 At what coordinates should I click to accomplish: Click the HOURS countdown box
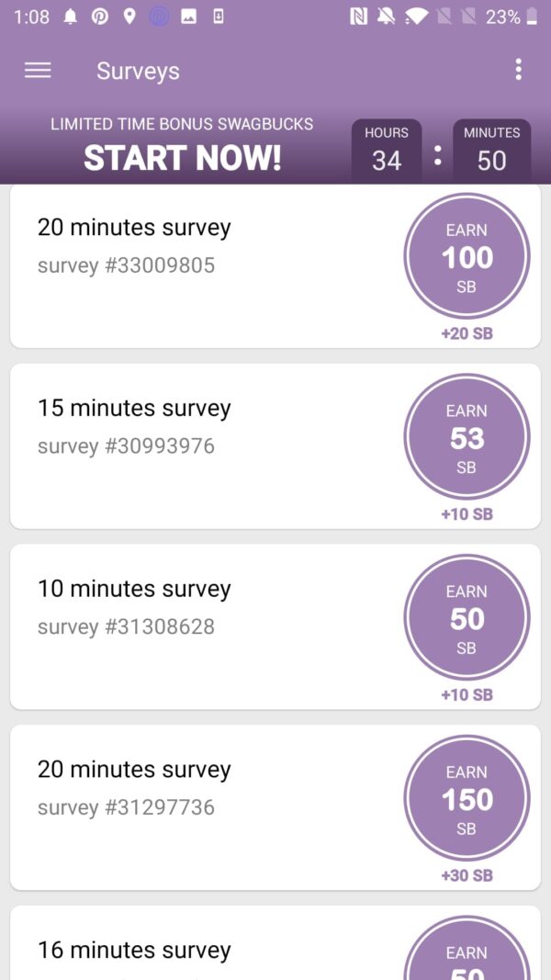click(387, 152)
